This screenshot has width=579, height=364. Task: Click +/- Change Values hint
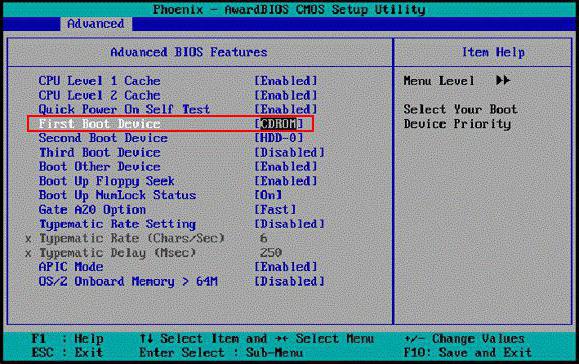(x=464, y=339)
